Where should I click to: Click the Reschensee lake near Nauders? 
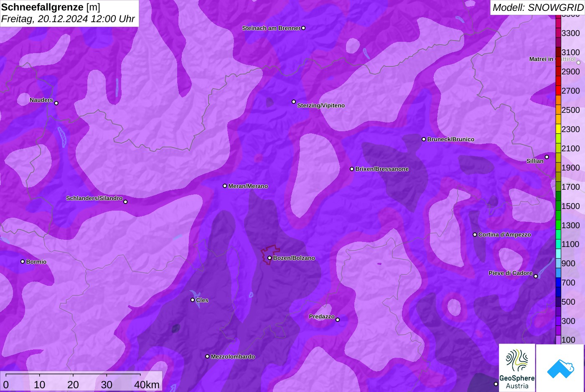pos(63,137)
